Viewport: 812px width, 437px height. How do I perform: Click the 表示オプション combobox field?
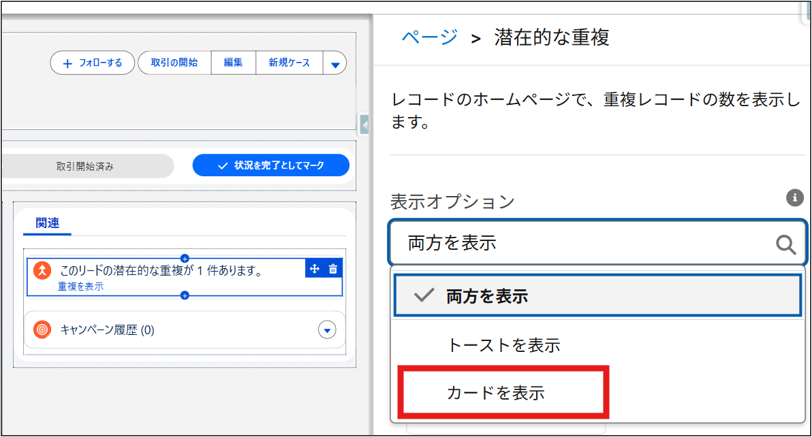(x=598, y=243)
